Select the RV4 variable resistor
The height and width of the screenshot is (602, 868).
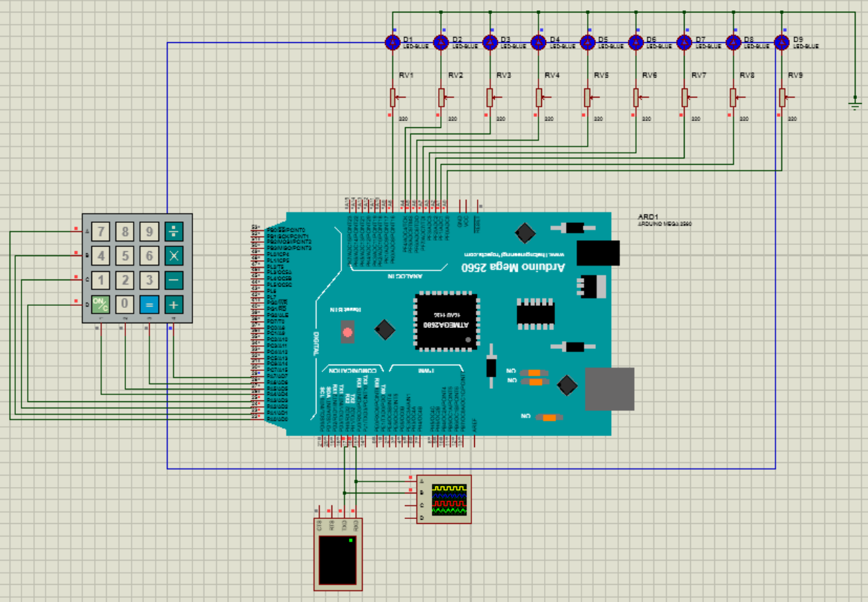pos(539,98)
